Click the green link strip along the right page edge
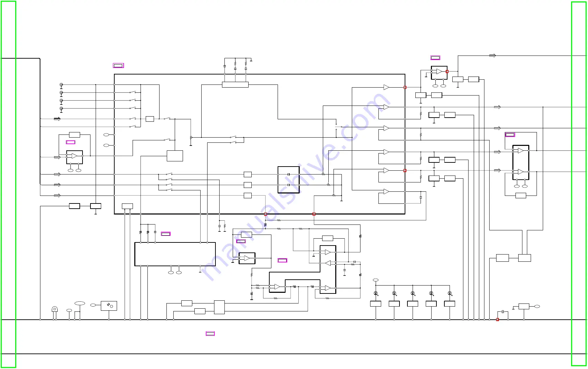588x369 pixels. [x=579, y=184]
